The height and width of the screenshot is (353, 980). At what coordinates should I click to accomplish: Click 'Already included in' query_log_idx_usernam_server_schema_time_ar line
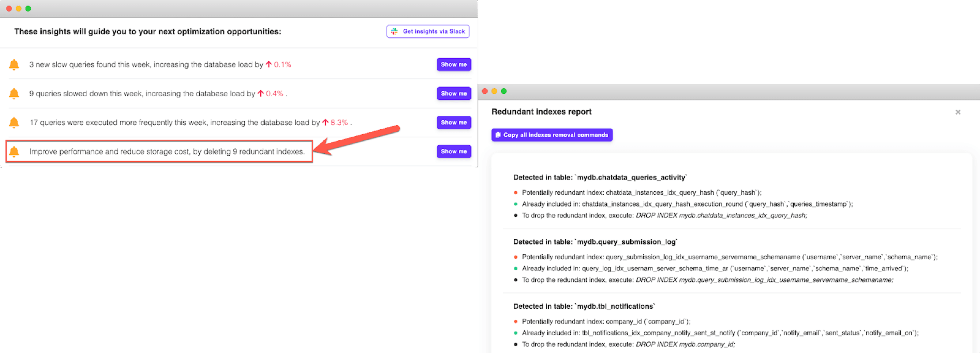tap(715, 268)
